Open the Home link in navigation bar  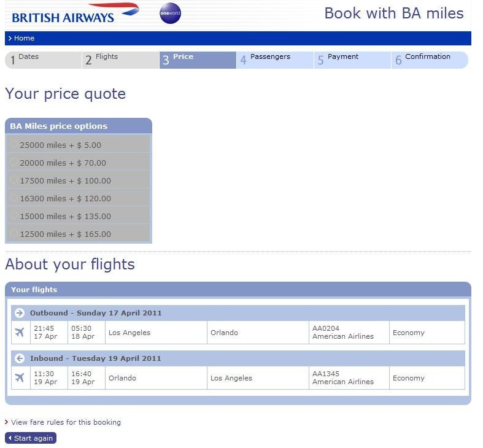pyautogui.click(x=25, y=38)
